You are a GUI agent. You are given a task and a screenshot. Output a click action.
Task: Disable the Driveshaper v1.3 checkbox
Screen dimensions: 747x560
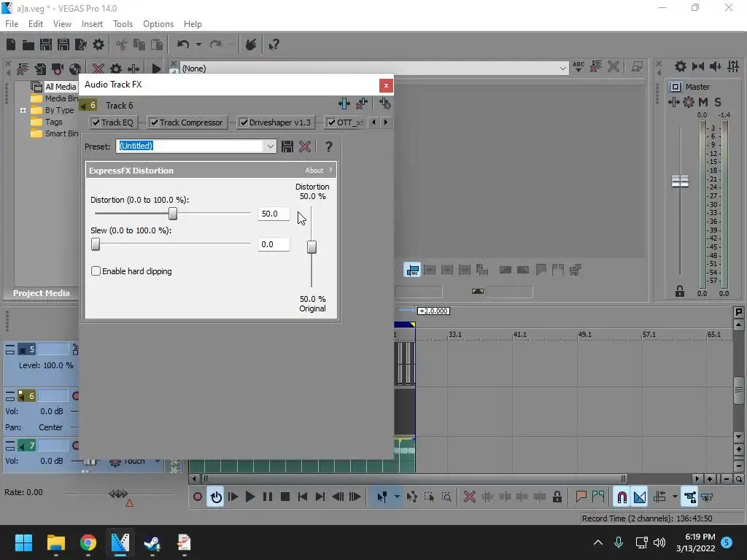[x=244, y=122]
